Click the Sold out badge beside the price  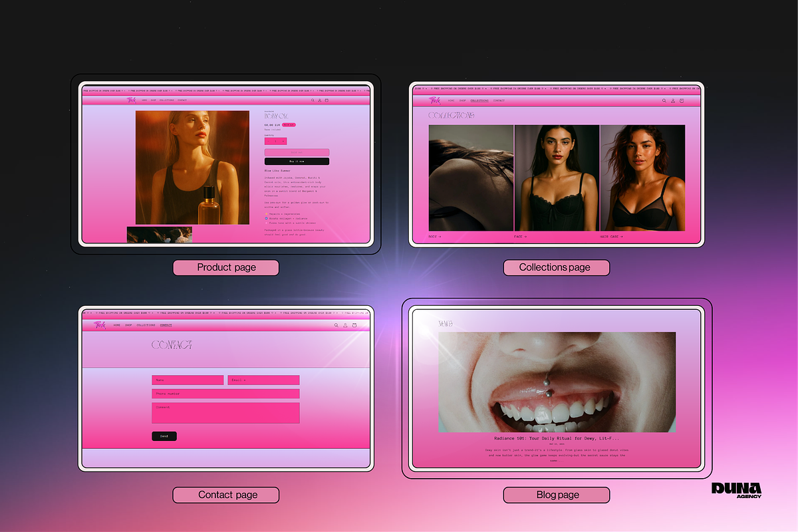point(289,124)
